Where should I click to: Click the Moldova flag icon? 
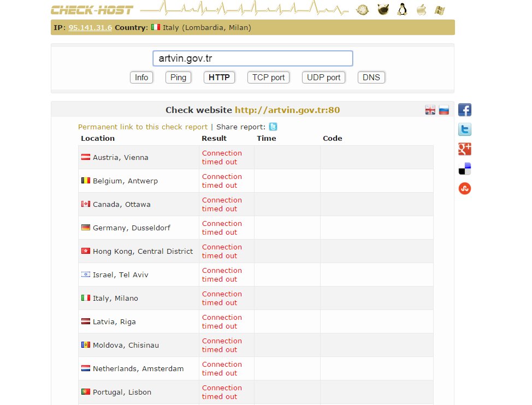click(86, 344)
